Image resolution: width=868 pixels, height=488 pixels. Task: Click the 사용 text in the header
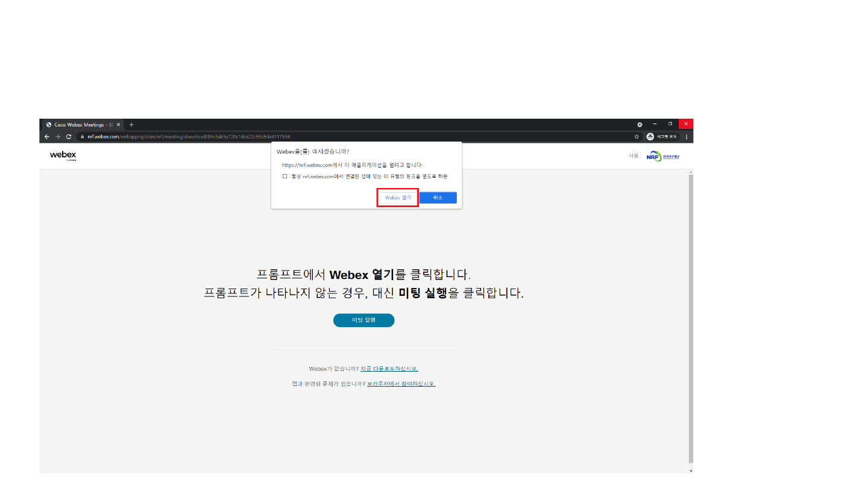pos(634,155)
